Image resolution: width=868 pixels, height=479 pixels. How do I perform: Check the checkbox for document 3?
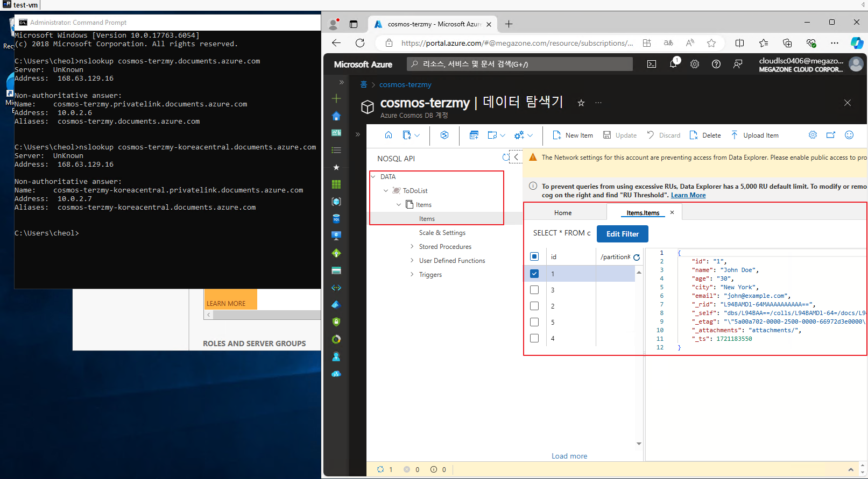coord(534,290)
